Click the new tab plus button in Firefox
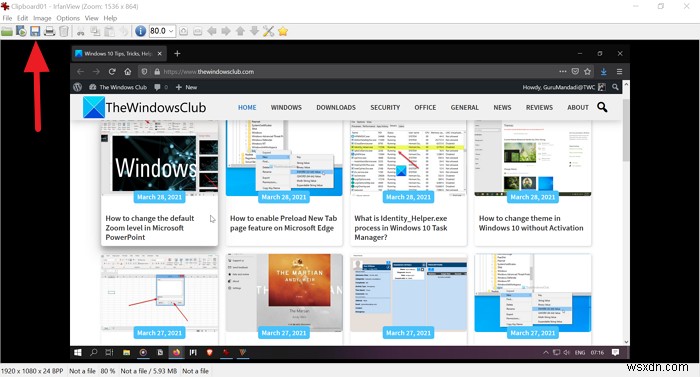This screenshot has width=700, height=377. pos(177,54)
